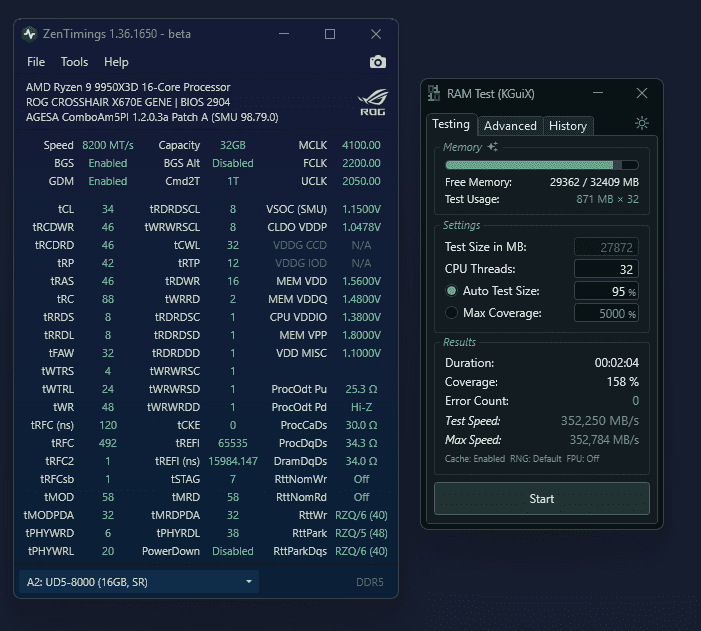Open the A2: UD5-8000 module dropdown

[x=139, y=582]
